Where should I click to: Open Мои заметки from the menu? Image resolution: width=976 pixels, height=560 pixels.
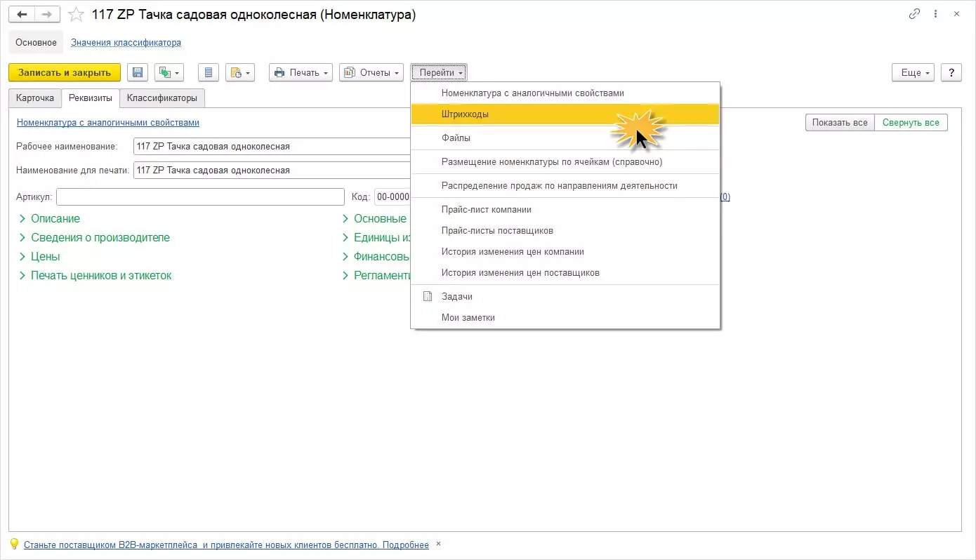pos(565,317)
